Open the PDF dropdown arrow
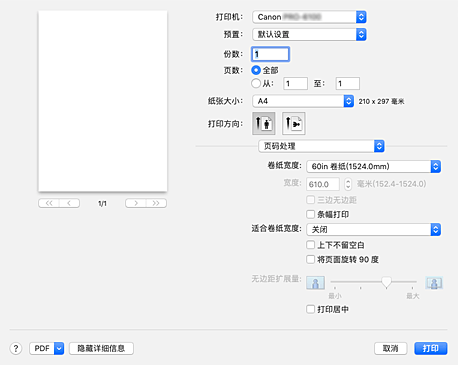 pyautogui.click(x=59, y=348)
